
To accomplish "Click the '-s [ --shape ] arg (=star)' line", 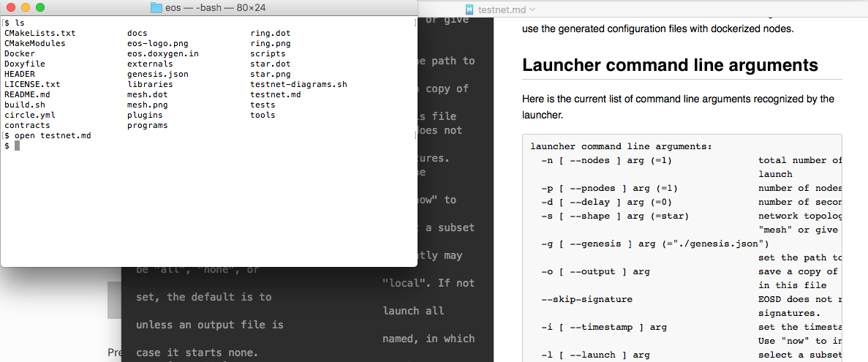I will click(x=614, y=216).
